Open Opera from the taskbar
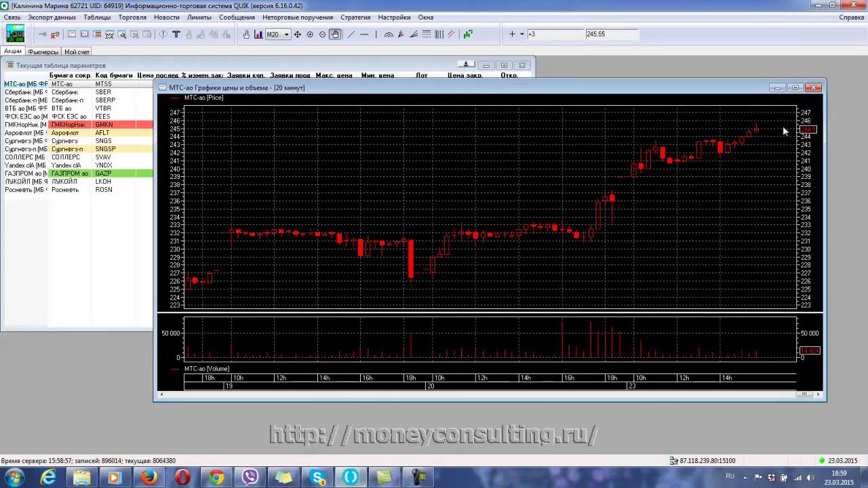 [182, 478]
